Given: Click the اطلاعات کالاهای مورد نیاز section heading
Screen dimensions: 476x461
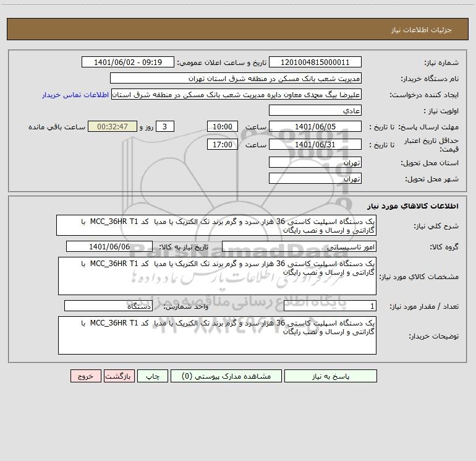Looking at the screenshot, I should pyautogui.click(x=413, y=206).
